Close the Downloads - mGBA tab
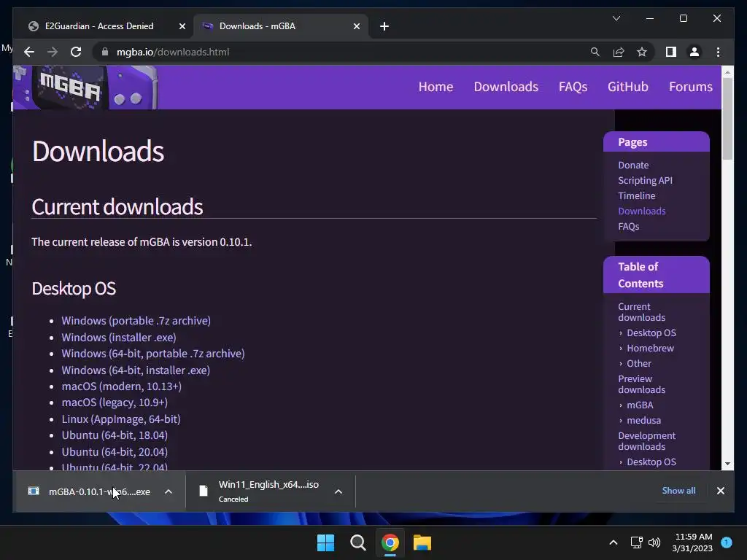The width and height of the screenshot is (747, 560). 356,26
